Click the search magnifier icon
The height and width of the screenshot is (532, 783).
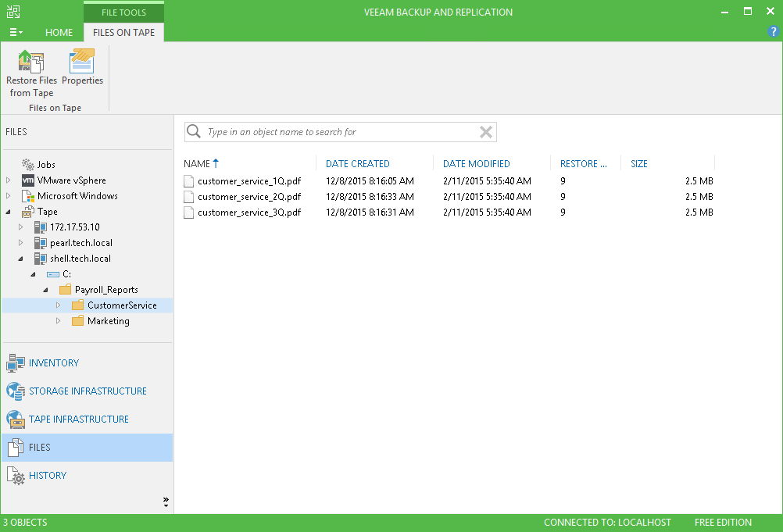point(194,132)
